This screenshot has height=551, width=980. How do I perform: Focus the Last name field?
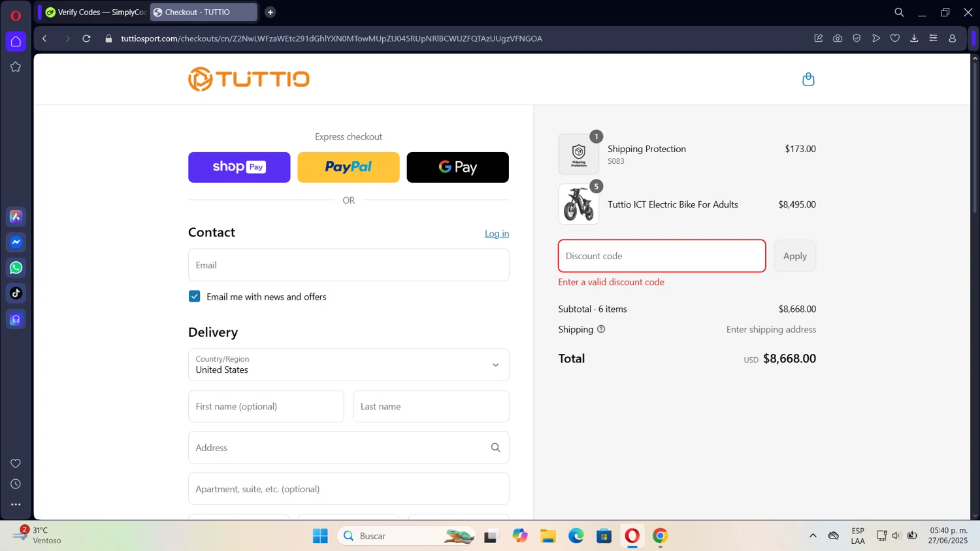tap(431, 407)
